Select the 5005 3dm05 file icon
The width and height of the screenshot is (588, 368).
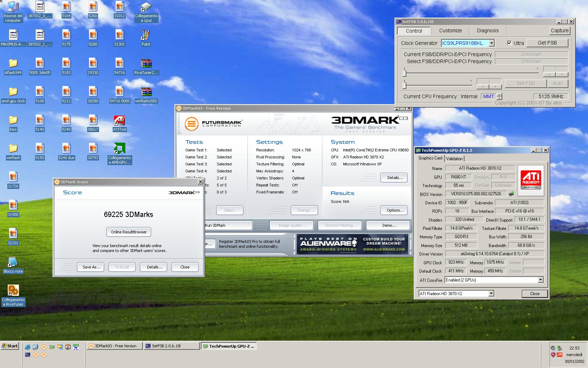click(40, 67)
